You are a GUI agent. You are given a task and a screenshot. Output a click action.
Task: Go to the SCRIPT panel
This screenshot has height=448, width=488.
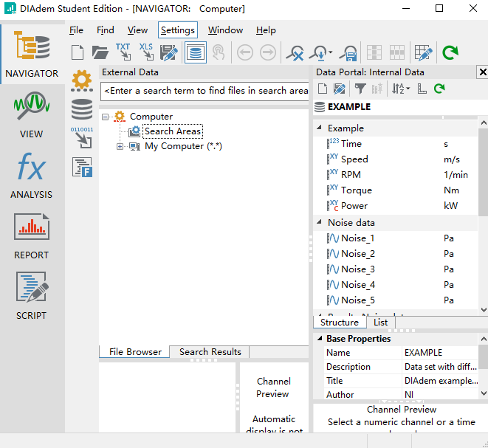point(32,296)
